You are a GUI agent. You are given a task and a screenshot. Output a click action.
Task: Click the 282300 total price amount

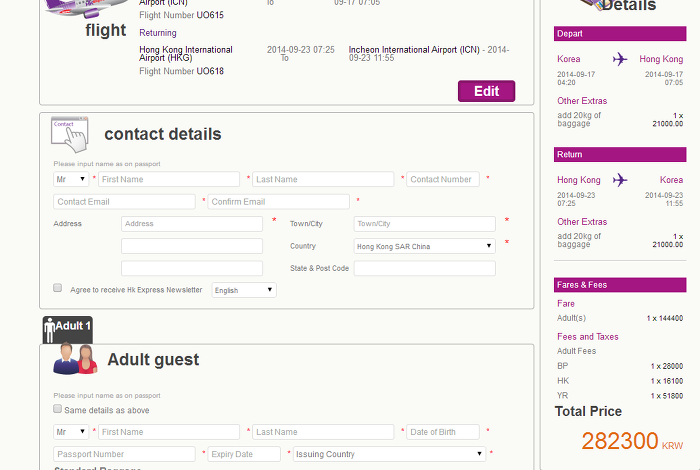tap(620, 441)
